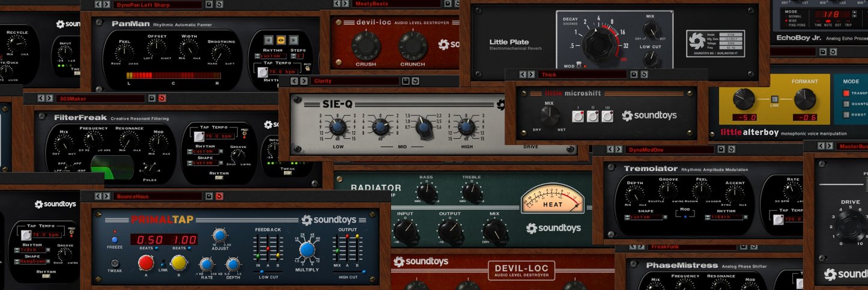The image size is (868, 290).
Task: Next preset arrow beside 303Maker
Action: click(x=49, y=97)
